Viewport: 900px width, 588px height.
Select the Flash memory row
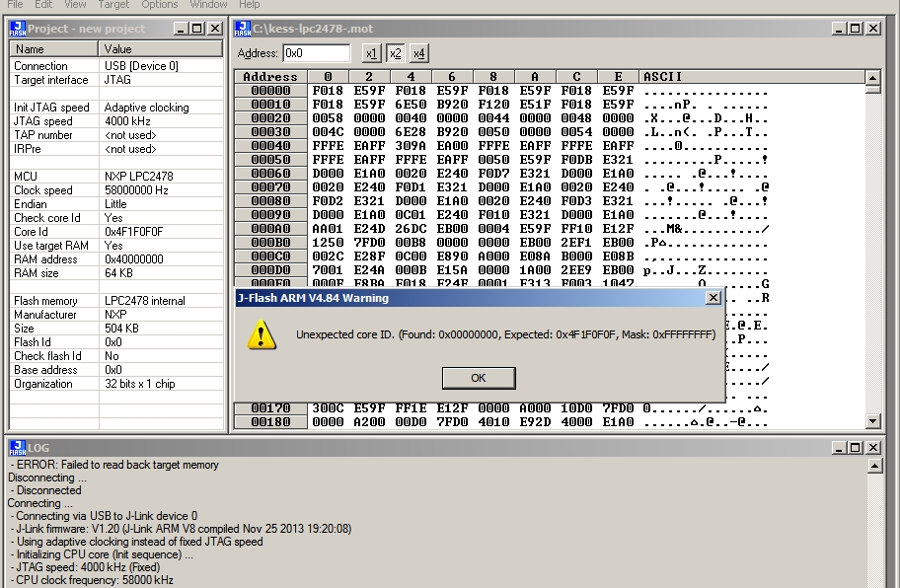pyautogui.click(x=116, y=301)
